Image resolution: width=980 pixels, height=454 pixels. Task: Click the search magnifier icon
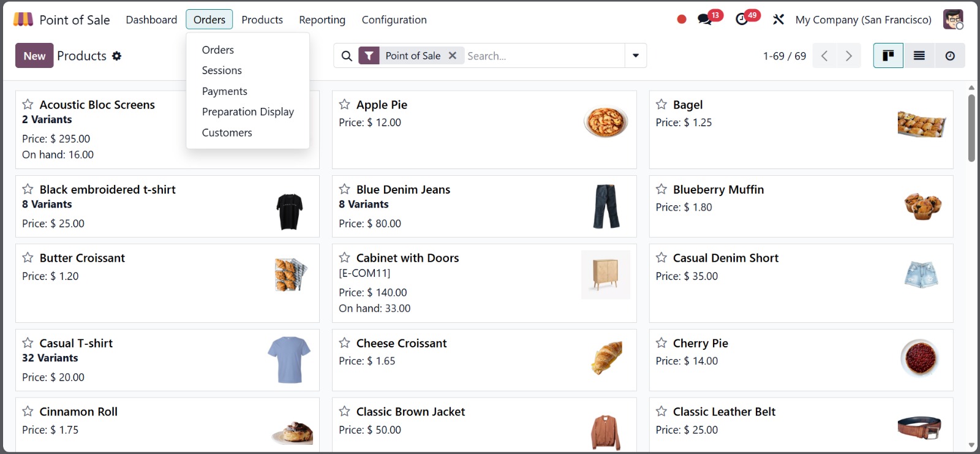[347, 56]
